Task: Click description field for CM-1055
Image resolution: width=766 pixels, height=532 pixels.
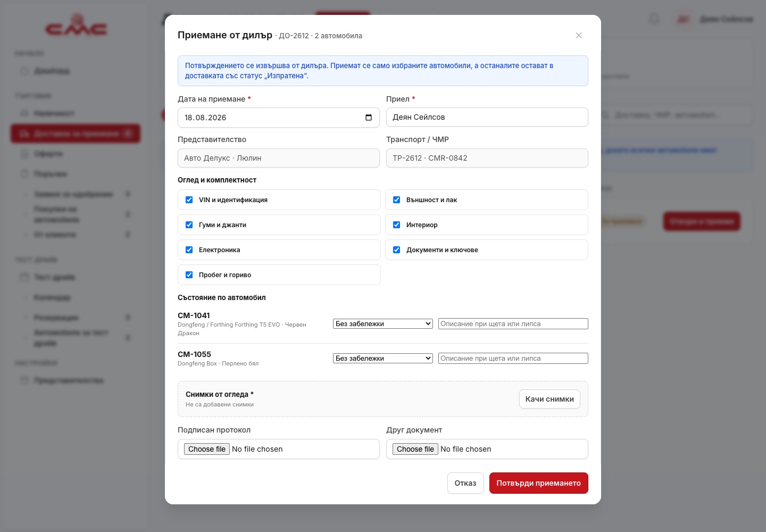Action: coord(513,358)
